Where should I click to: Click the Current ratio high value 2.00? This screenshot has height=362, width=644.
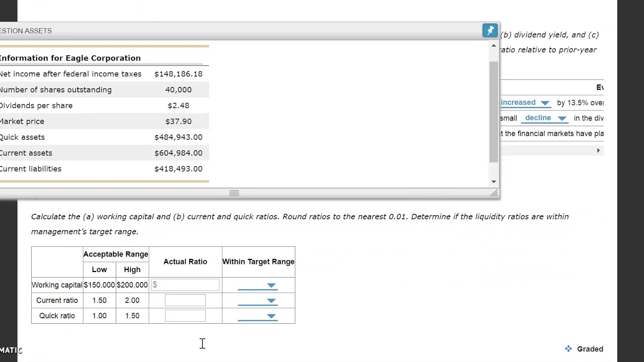point(132,301)
